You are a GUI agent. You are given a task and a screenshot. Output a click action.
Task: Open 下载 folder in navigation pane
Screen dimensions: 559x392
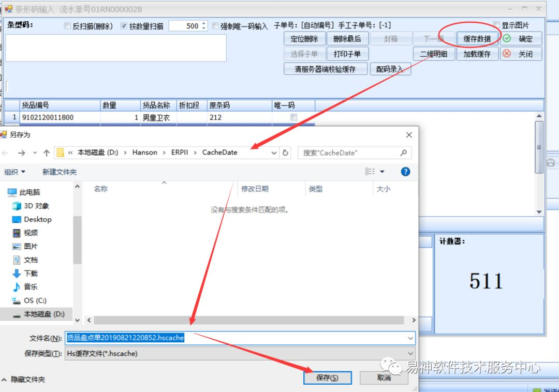click(31, 273)
